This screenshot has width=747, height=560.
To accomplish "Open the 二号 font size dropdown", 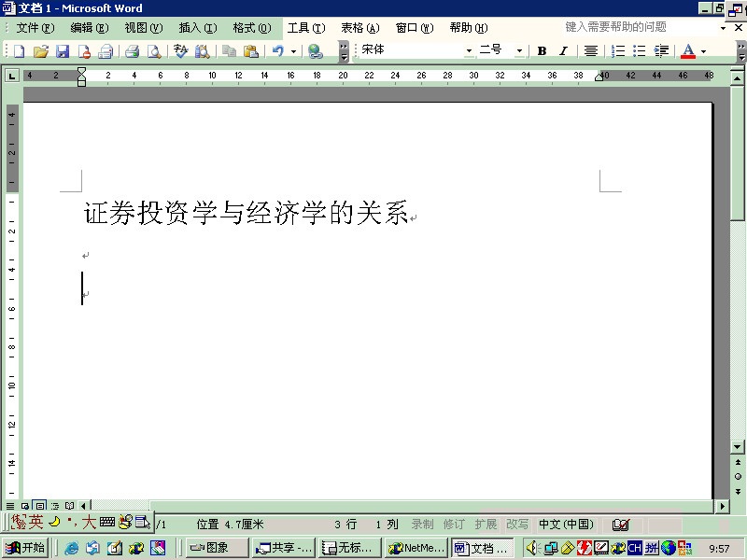I will pyautogui.click(x=519, y=51).
